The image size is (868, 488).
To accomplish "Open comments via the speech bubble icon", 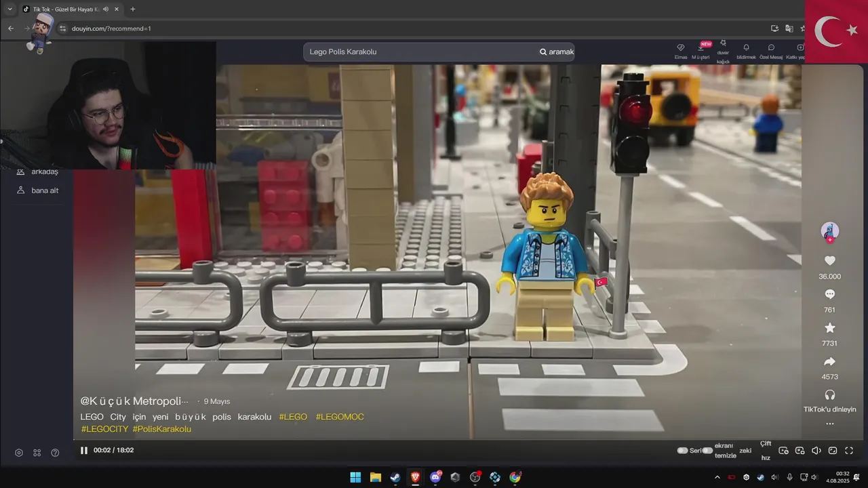I will coord(829,294).
